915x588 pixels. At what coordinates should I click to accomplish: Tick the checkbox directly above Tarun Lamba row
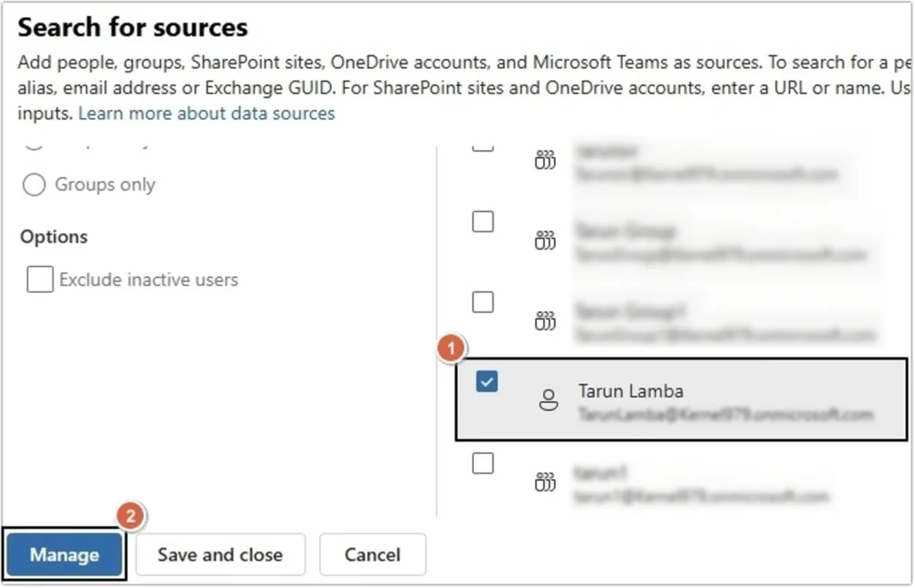483,302
